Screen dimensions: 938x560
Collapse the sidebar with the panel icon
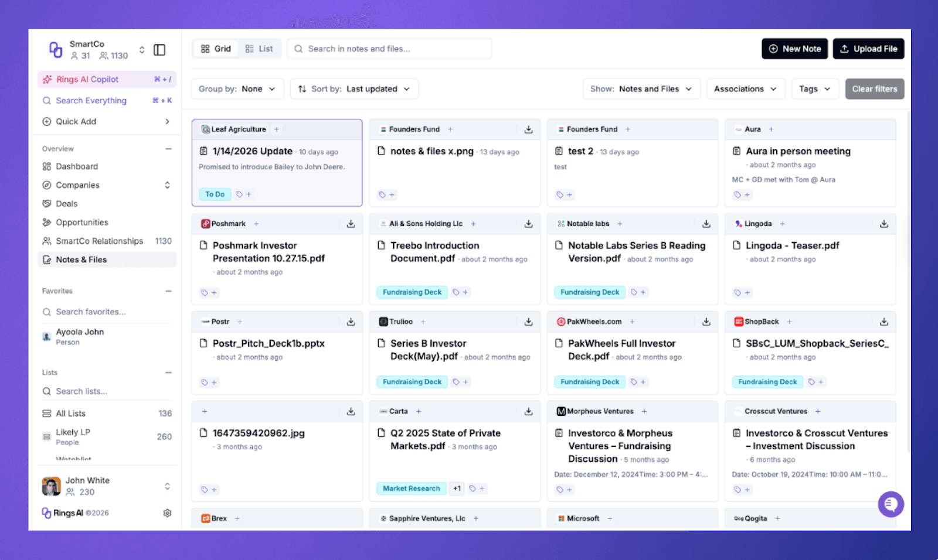point(159,50)
